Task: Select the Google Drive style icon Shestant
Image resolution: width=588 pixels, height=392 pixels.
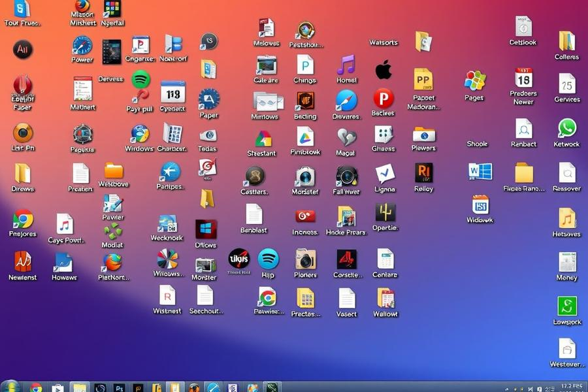Action: tap(263, 139)
